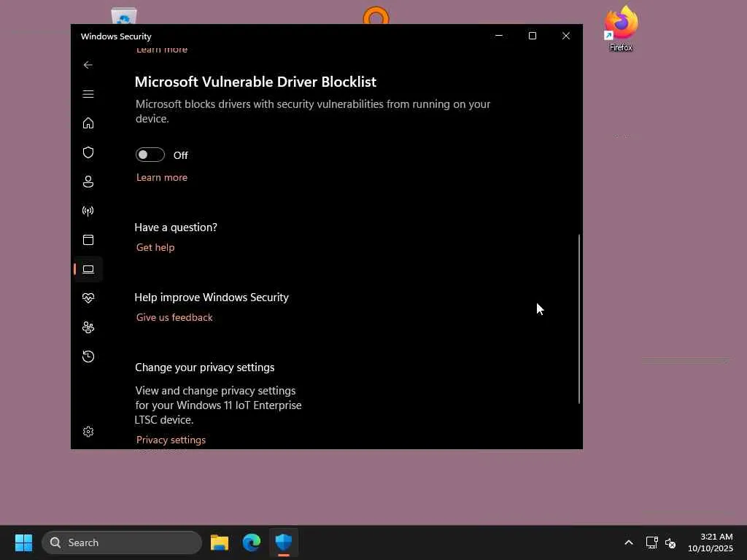Open Family options icon

point(88,327)
